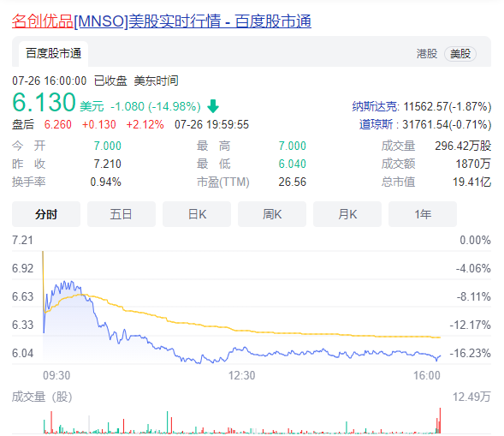The image size is (504, 436).
Task: Click the 盘后 after-hours price 6.260
Action: click(x=58, y=124)
